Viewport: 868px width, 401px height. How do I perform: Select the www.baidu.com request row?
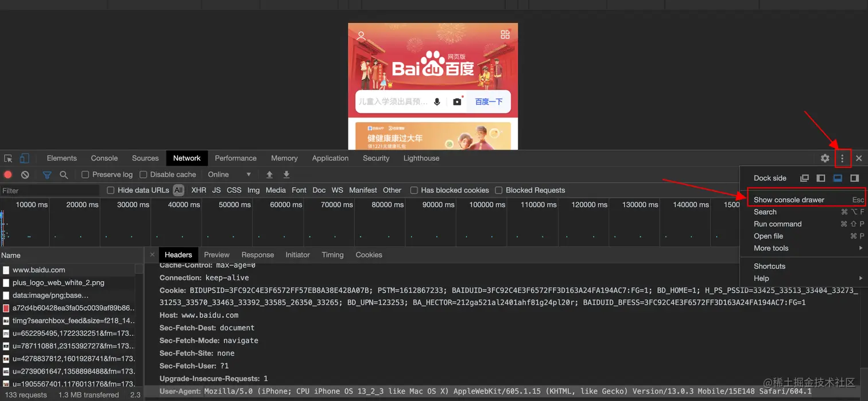pyautogui.click(x=68, y=270)
